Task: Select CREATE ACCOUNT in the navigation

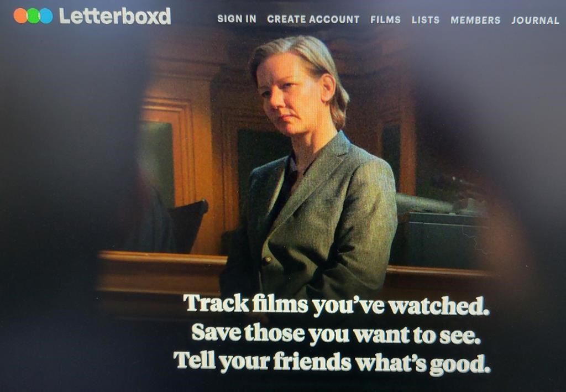Action: 313,19
